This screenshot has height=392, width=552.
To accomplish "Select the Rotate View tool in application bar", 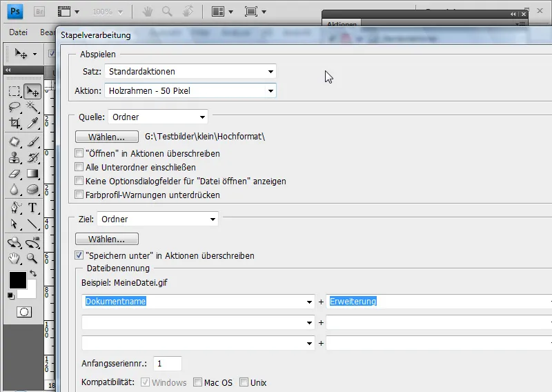I will coord(188,12).
